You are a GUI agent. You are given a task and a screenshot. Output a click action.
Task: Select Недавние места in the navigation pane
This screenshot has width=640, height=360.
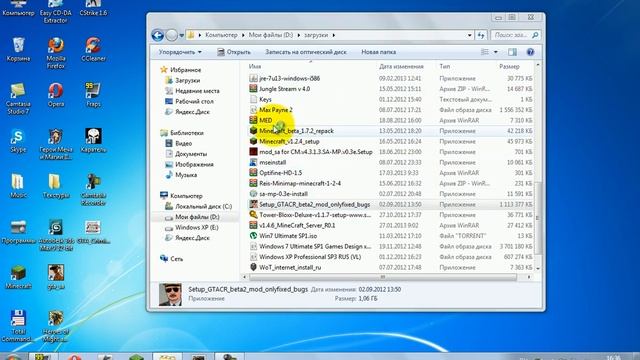pyautogui.click(x=192, y=91)
